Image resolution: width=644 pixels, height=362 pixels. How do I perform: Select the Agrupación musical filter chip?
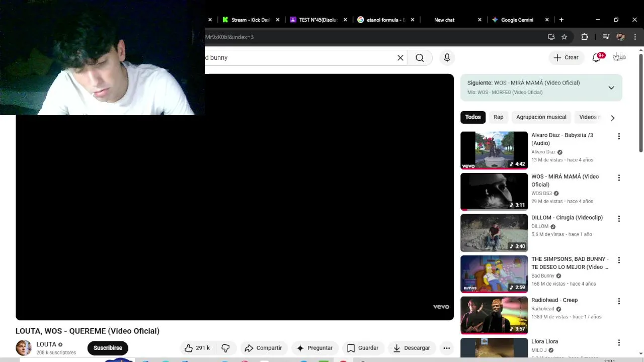[541, 117]
